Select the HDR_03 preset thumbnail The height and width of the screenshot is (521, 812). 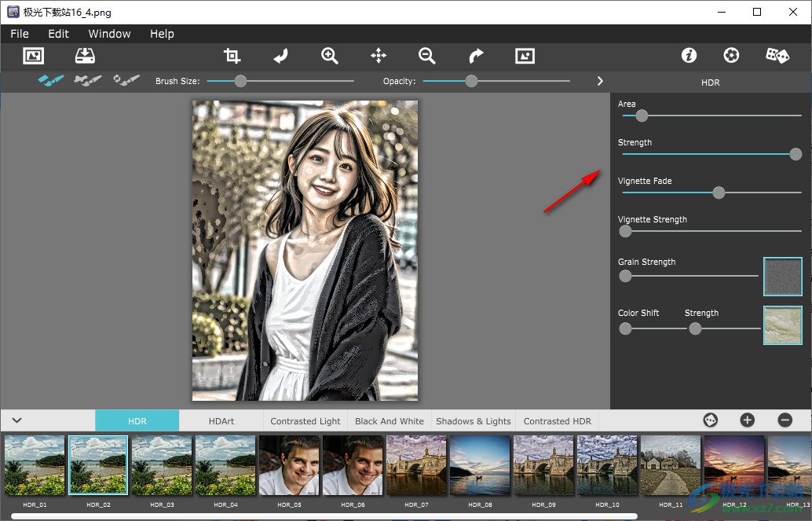162,465
